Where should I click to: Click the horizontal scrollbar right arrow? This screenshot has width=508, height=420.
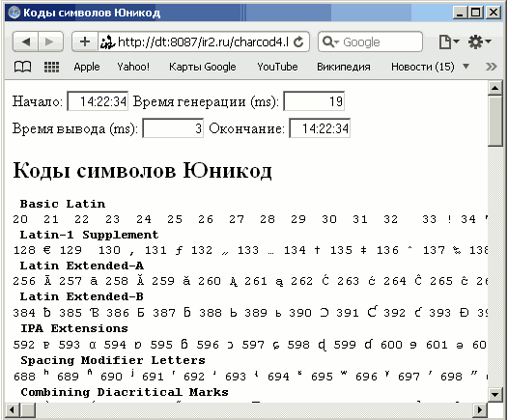click(480, 410)
